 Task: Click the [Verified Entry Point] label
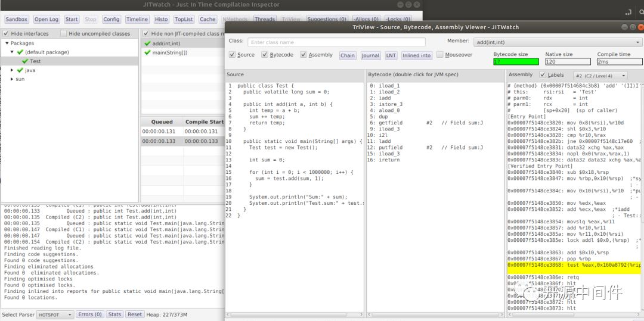pyautogui.click(x=540, y=166)
